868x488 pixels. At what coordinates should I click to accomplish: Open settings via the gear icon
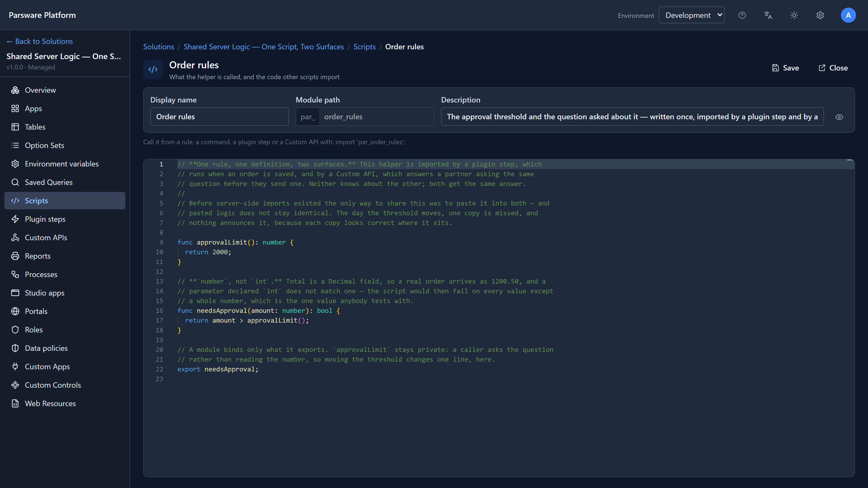[820, 15]
